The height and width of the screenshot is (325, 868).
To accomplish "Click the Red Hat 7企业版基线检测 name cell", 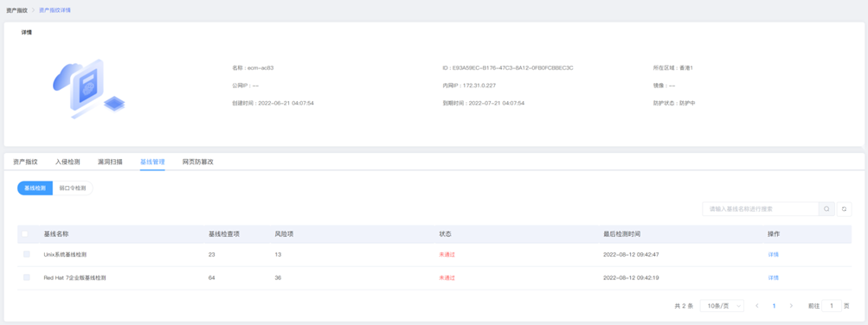I will [74, 278].
